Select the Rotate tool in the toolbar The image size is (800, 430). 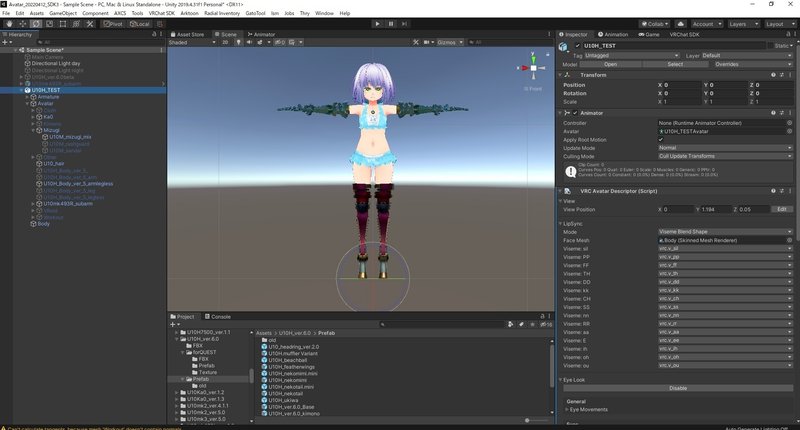click(36, 24)
